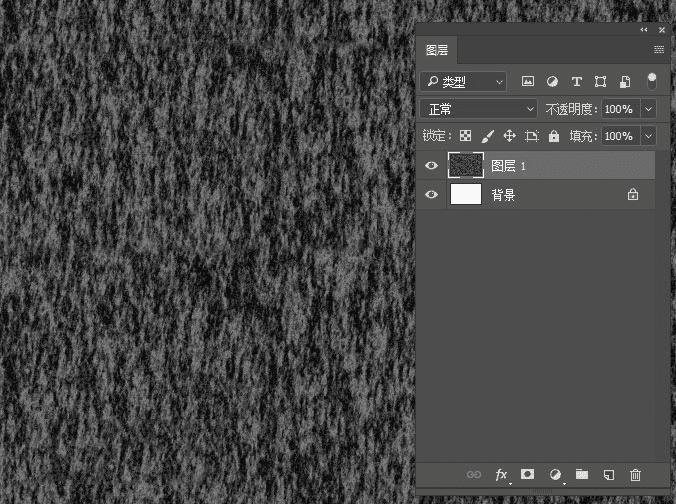Hide 图层 1 with its eye icon

pyautogui.click(x=431, y=166)
